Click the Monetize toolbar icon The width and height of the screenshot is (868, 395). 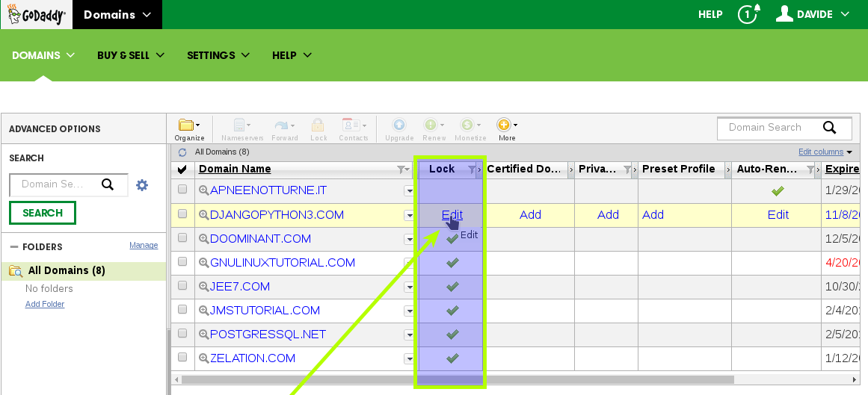(470, 129)
